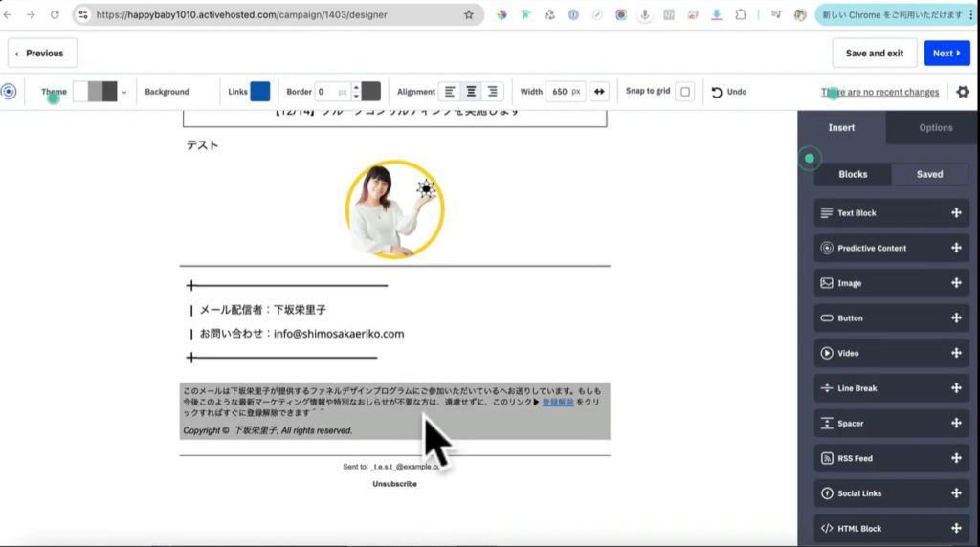Click the Undo arrow icon

(x=717, y=92)
